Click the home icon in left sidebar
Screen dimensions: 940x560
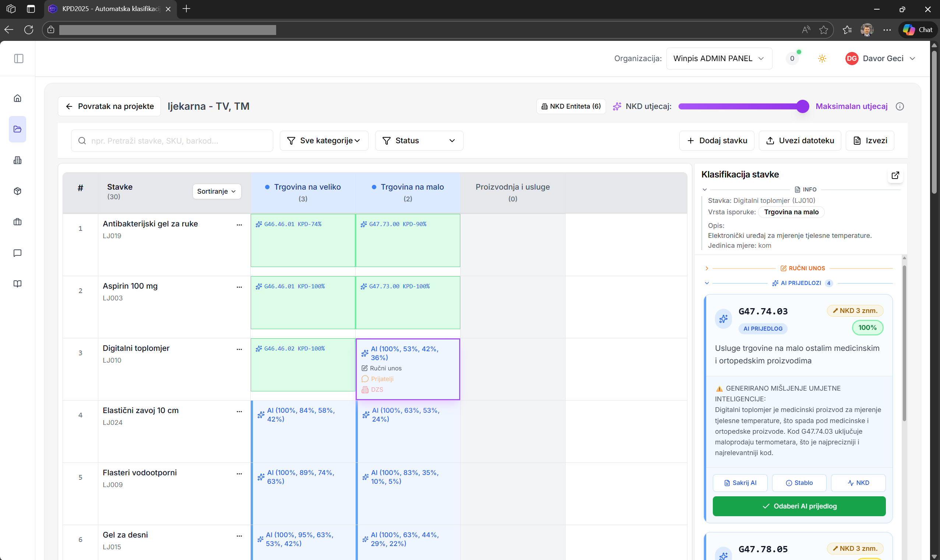click(17, 98)
